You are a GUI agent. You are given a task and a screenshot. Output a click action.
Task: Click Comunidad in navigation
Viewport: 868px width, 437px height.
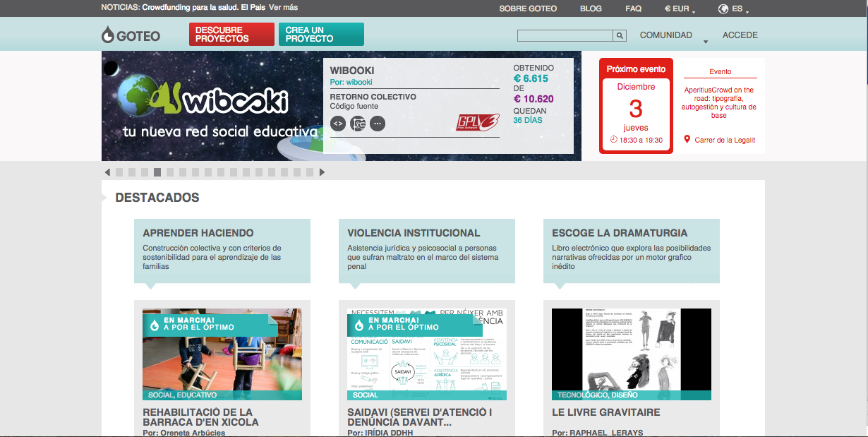tap(665, 35)
